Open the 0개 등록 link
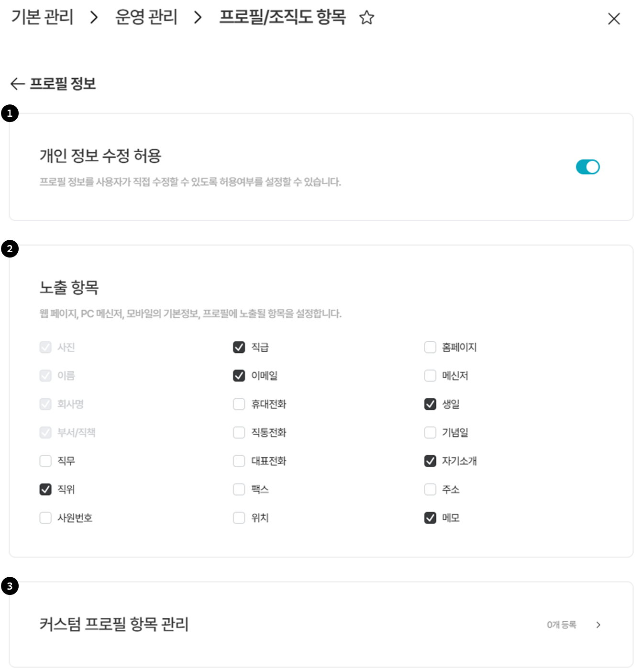 (x=562, y=625)
